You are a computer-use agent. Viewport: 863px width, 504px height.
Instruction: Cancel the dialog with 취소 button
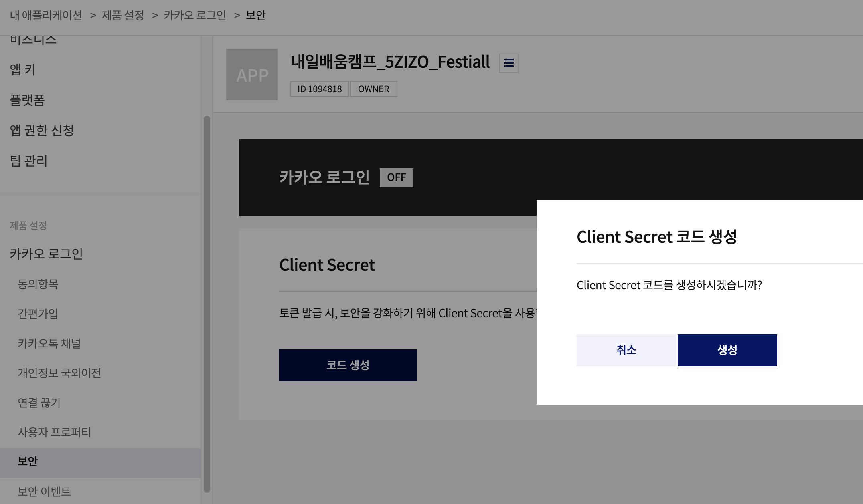[x=626, y=350]
